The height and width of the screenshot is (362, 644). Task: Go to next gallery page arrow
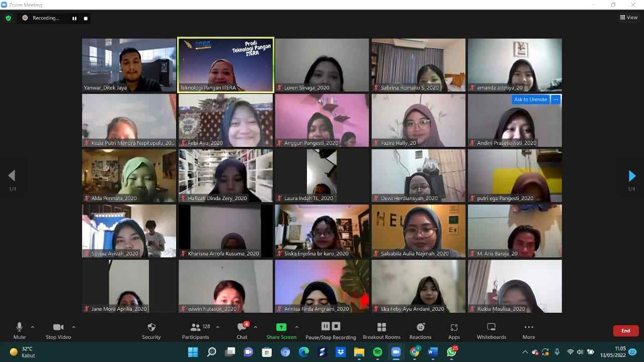632,176
